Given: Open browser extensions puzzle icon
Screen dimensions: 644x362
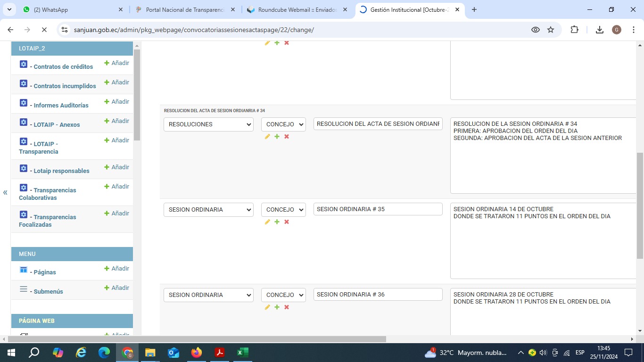Looking at the screenshot, I should tap(574, 30).
